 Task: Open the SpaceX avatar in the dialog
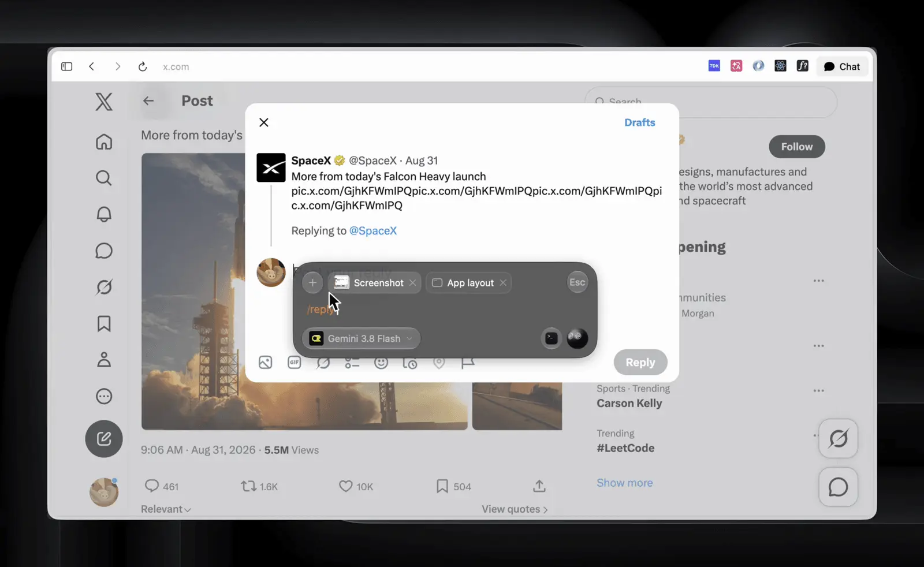pos(271,167)
